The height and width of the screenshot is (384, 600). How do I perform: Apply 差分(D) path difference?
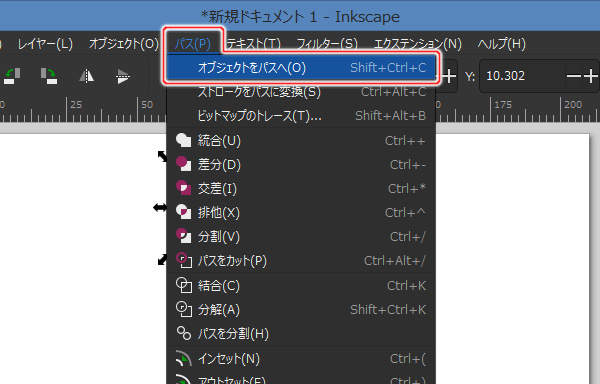click(301, 165)
